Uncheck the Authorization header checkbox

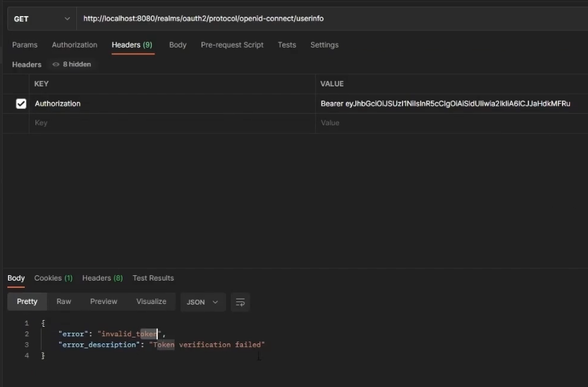[x=21, y=104]
